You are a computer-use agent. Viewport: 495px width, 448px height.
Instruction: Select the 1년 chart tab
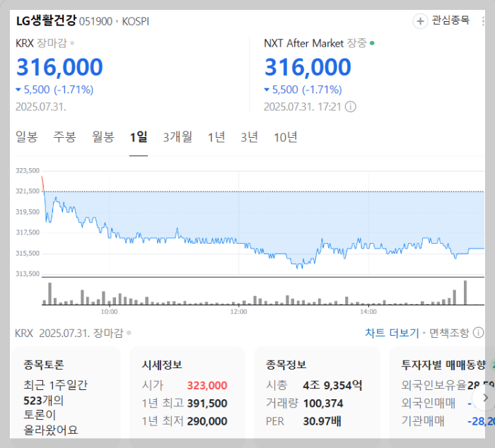pos(216,137)
